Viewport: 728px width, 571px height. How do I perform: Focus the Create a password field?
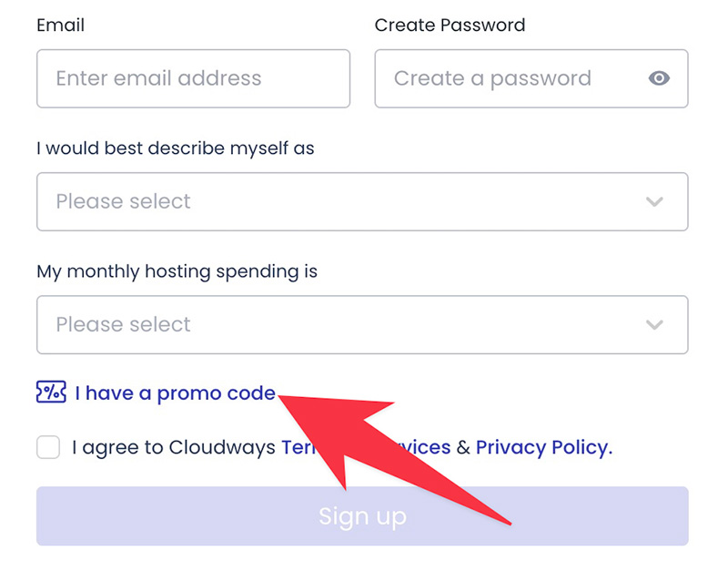(510, 79)
